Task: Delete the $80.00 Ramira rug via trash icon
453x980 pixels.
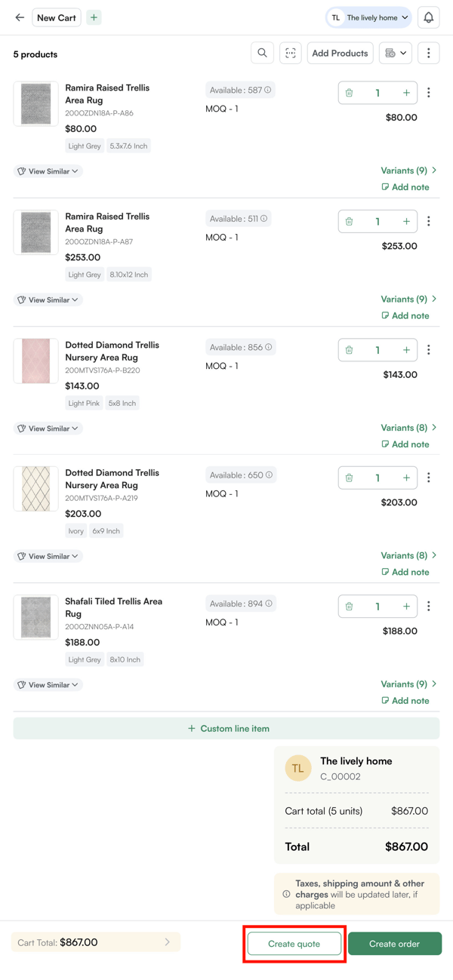Action: [349, 93]
